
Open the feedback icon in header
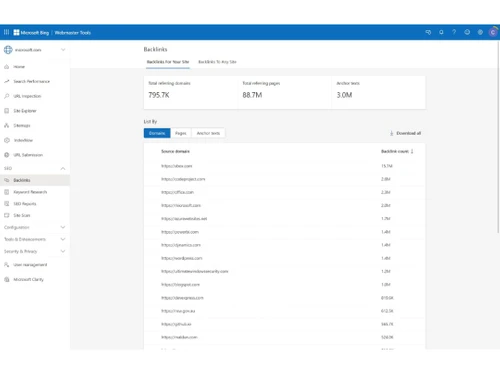click(428, 32)
